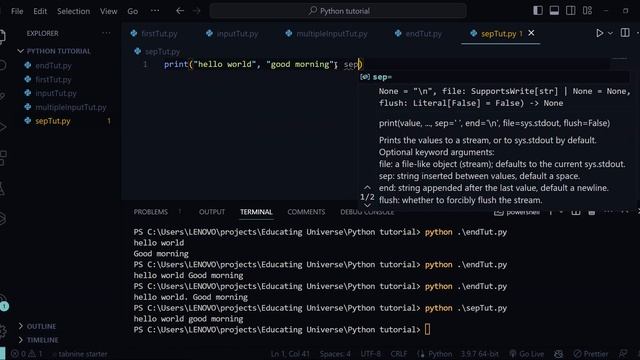640x360 pixels.
Task: Split the terminal panel
Action: pyautogui.click(x=576, y=212)
